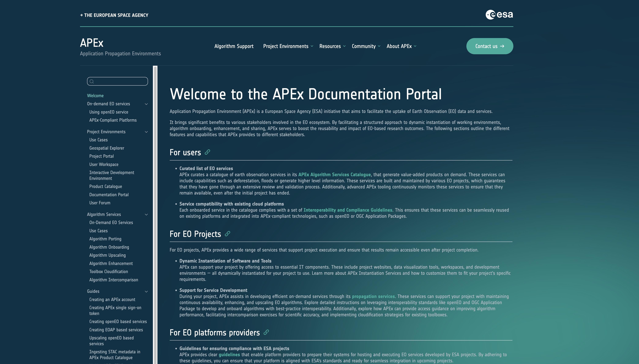The height and width of the screenshot is (364, 639).
Task: Click the ESA logo
Action: [499, 15]
